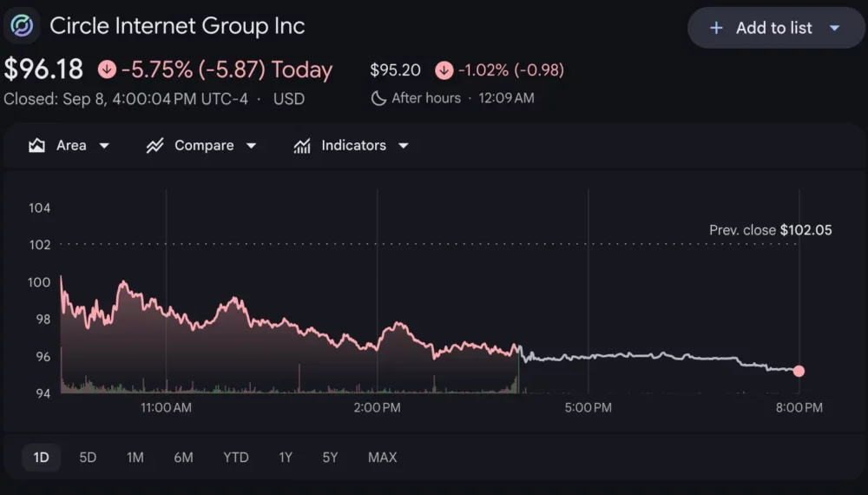The height and width of the screenshot is (495, 868).
Task: Click the 94 y-axis value
Action: 43,393
